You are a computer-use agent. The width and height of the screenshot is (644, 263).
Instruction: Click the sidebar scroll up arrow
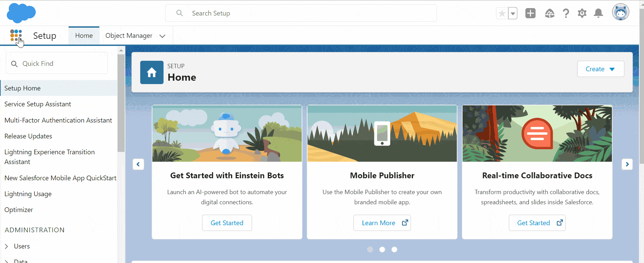click(121, 50)
